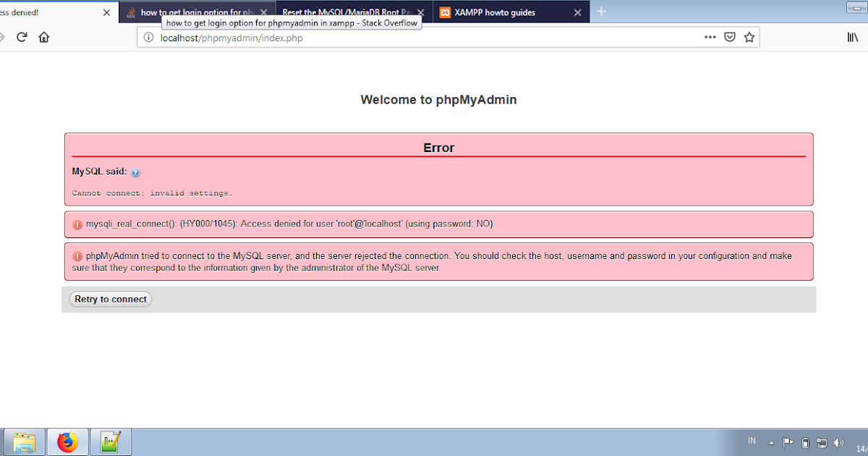This screenshot has width=868, height=456.
Task: Close the Reset MySQL/MariaDB Root tab
Action: click(x=420, y=12)
